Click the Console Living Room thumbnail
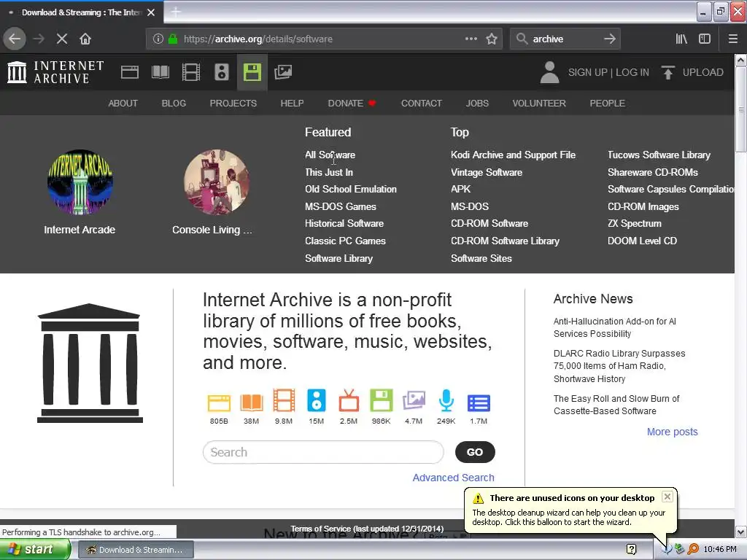747x560 pixels. coord(216,182)
